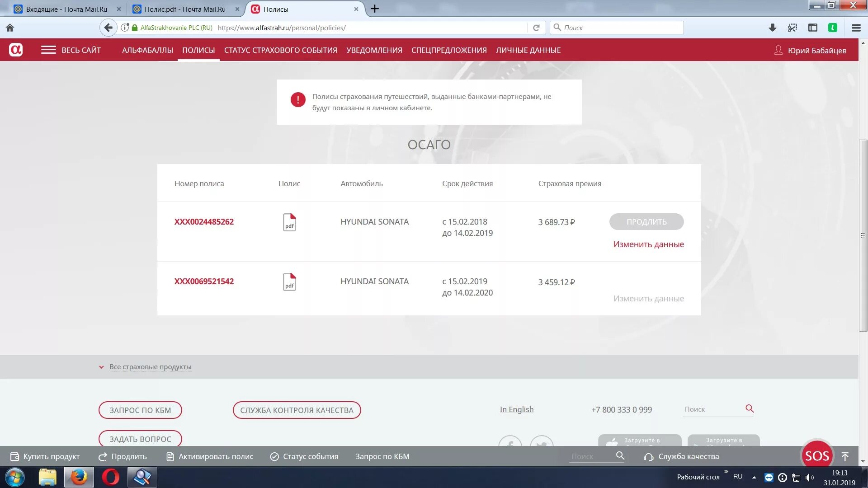Click the search magnifier in footer
Viewport: 868px width, 488px height.
coord(750,408)
